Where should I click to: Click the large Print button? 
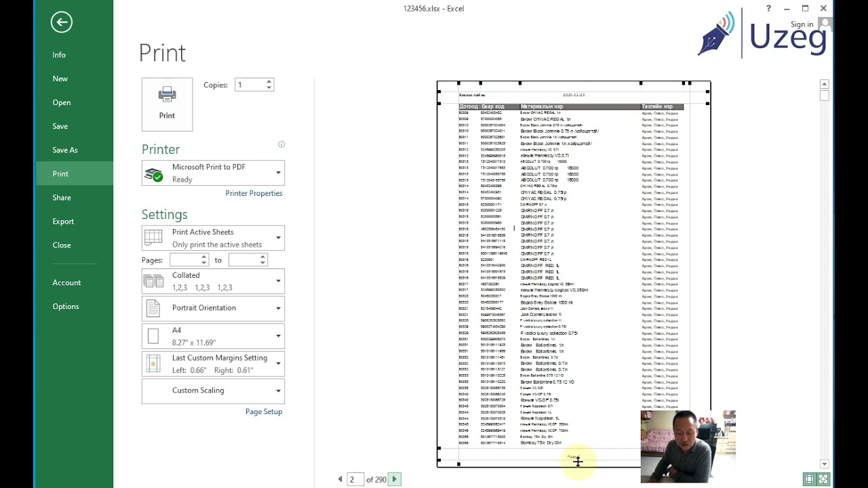167,104
